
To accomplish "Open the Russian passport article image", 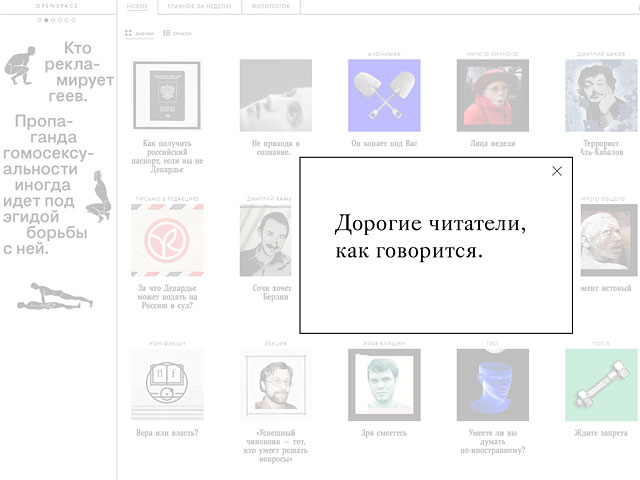I will click(167, 95).
